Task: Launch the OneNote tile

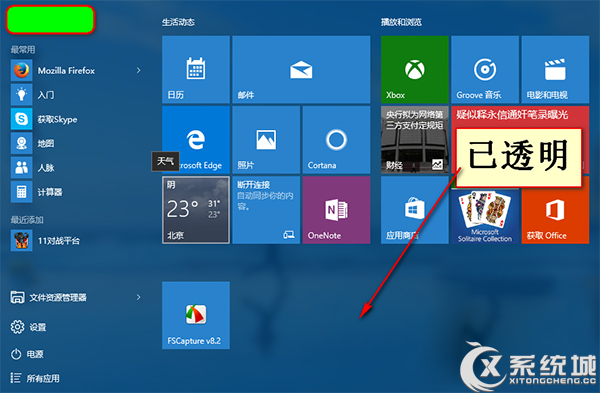Action: pos(336,210)
